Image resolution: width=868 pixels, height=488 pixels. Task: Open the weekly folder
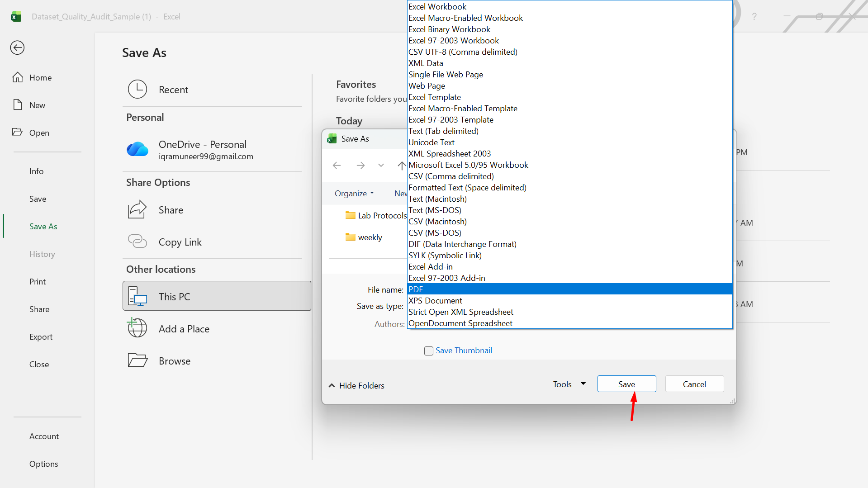[x=364, y=237]
